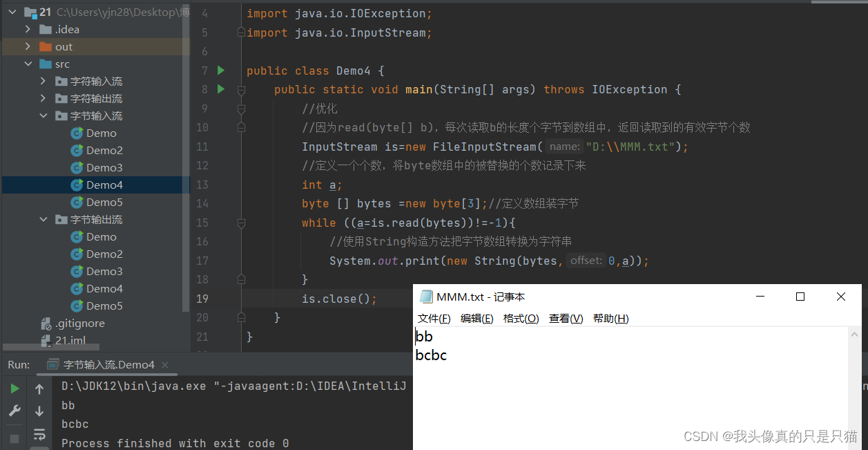The width and height of the screenshot is (868, 450).
Task: Click the Demo5 class icon under 字节输出流
Action: [x=77, y=306]
